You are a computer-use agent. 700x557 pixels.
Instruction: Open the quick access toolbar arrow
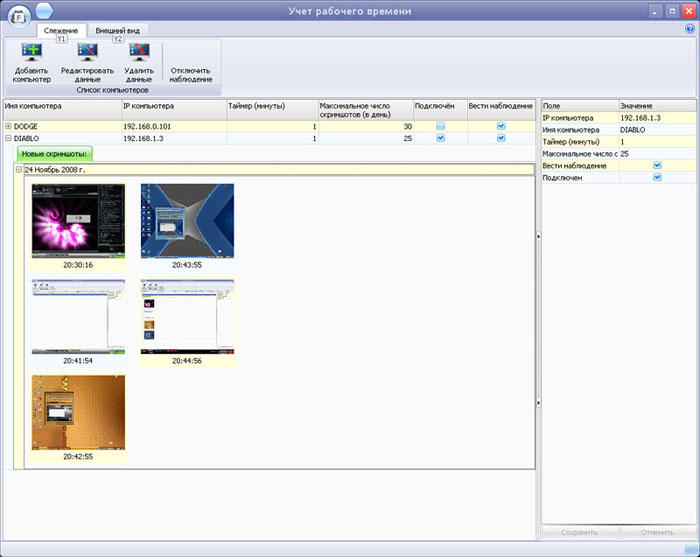click(x=44, y=12)
